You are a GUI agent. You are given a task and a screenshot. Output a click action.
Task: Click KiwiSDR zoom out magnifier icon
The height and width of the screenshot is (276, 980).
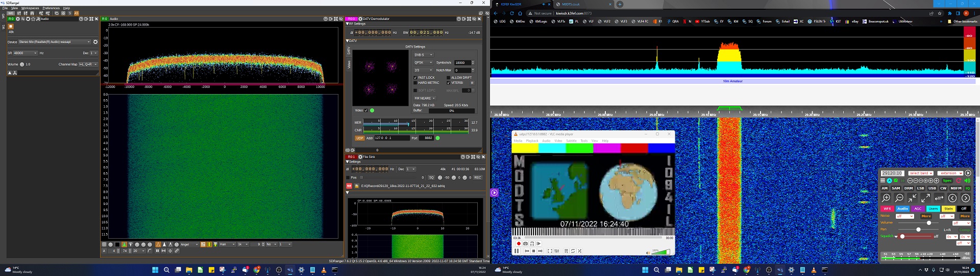899,198
